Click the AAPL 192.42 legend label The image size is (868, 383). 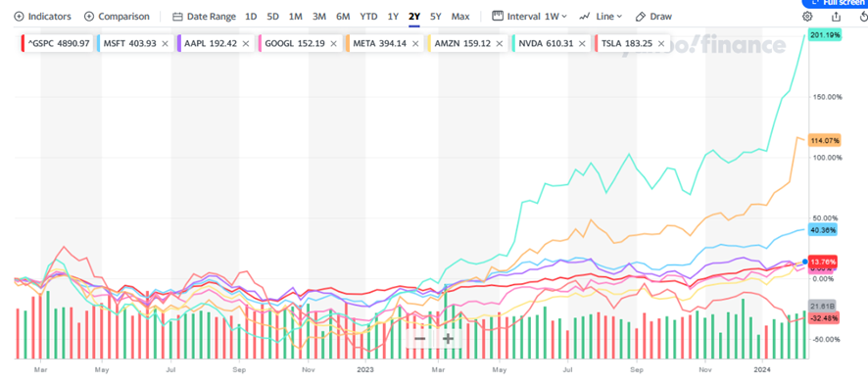212,43
